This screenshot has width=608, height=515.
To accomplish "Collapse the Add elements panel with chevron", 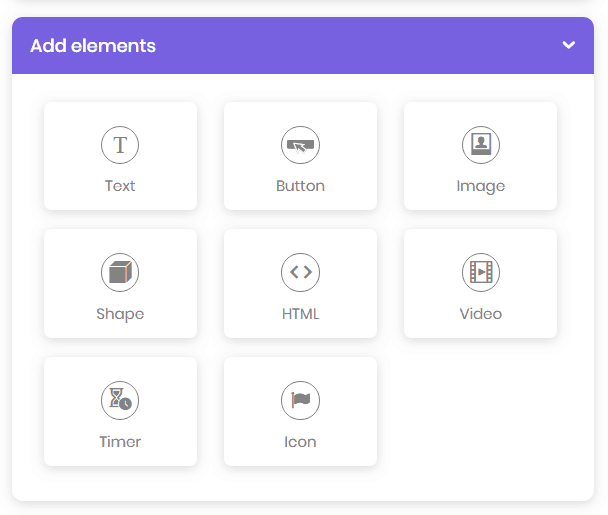I will (568, 45).
